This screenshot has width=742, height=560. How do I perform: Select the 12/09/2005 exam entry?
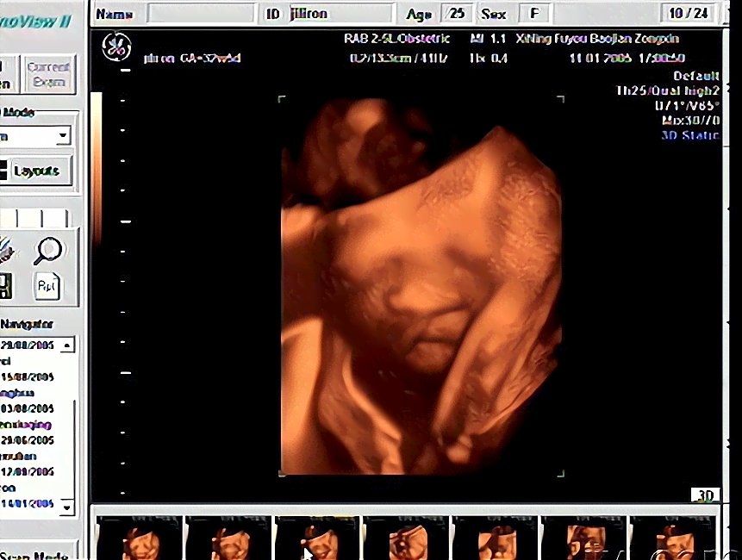28,471
